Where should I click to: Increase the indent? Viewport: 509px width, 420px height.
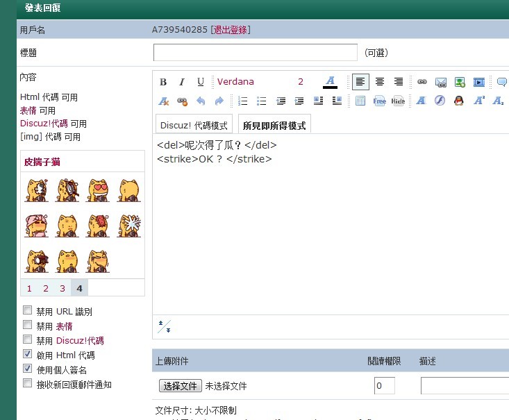click(299, 101)
